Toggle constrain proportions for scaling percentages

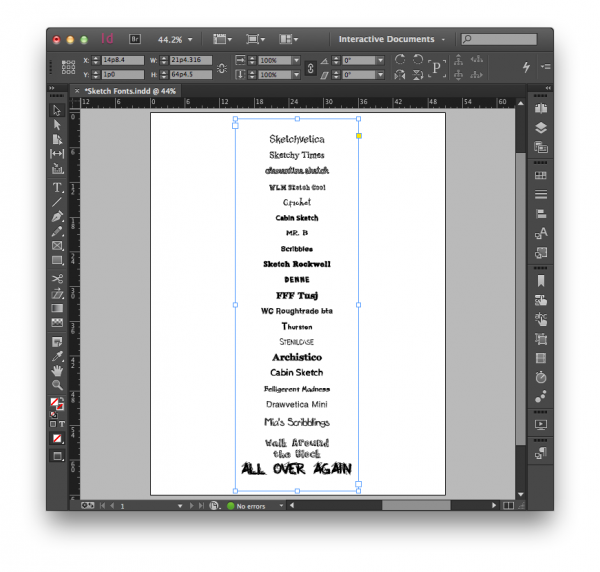(x=309, y=67)
